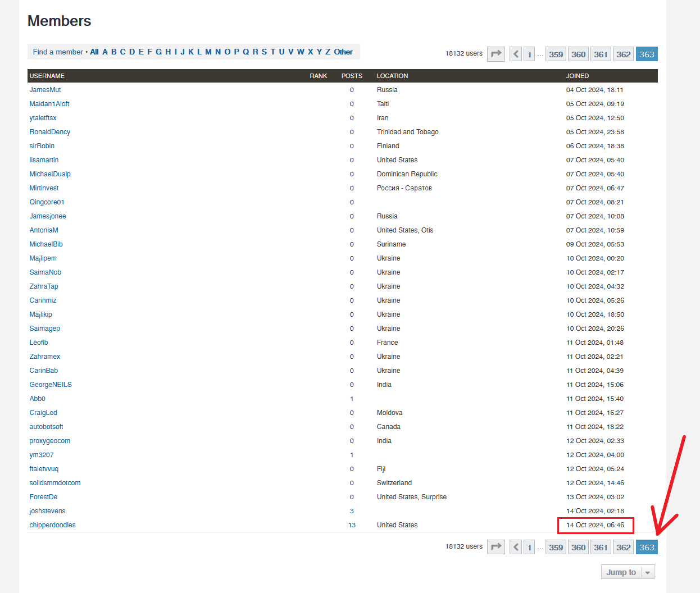Open the Find a member page
This screenshot has height=593, width=700.
point(58,51)
